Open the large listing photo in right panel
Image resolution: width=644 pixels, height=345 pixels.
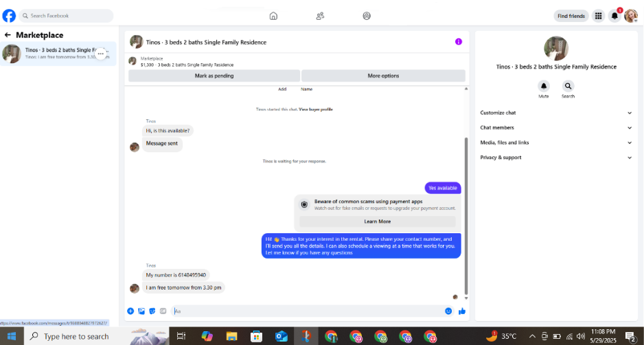[x=556, y=49]
